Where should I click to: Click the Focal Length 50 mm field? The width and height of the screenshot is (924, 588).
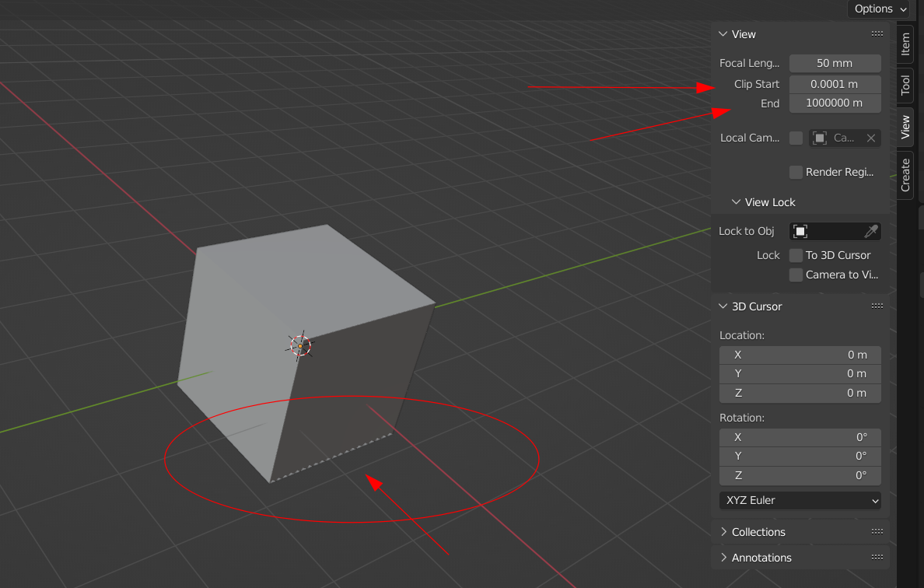tap(835, 63)
